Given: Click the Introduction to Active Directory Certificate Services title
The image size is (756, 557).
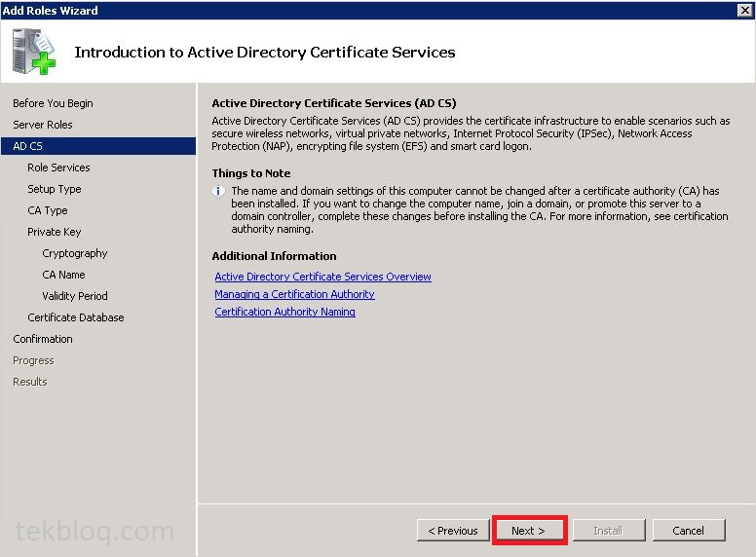Looking at the screenshot, I should coord(265,52).
